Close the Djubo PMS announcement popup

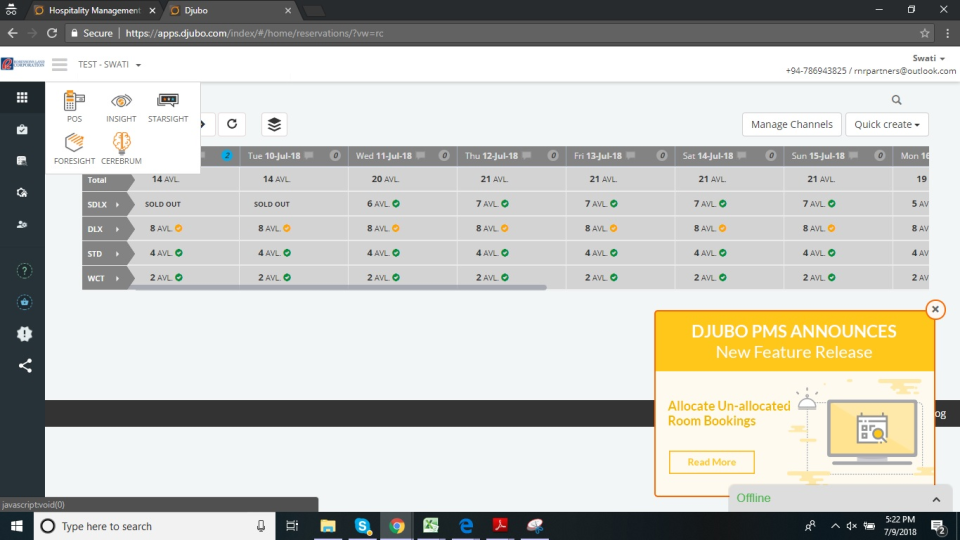pyautogui.click(x=935, y=309)
